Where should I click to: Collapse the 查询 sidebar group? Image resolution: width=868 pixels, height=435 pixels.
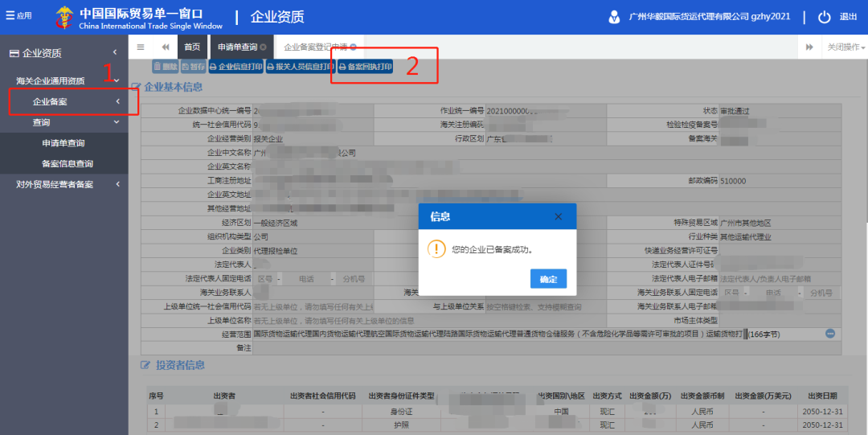coord(63,122)
